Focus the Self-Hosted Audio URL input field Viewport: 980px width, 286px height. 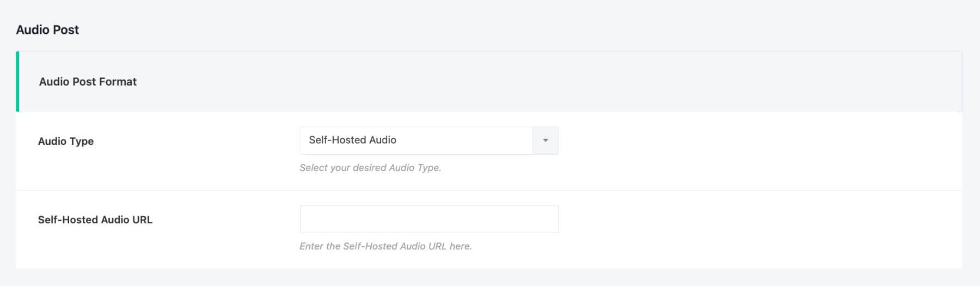[428, 219]
